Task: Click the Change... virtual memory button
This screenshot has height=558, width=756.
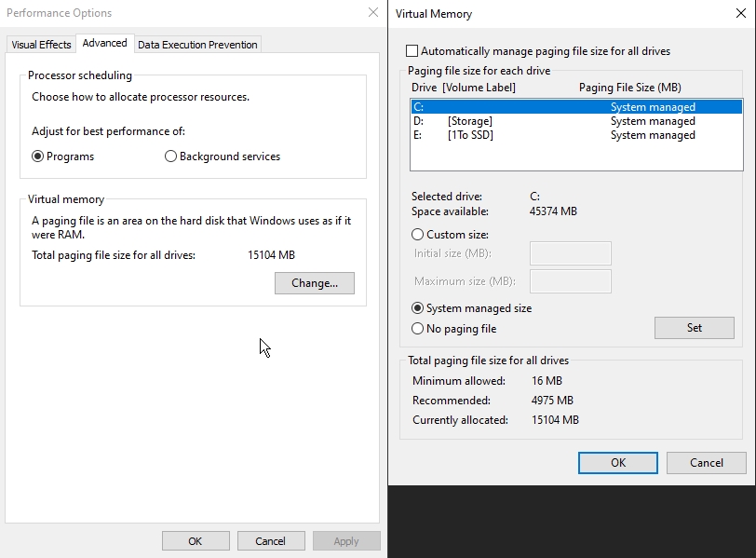Action: tap(314, 283)
